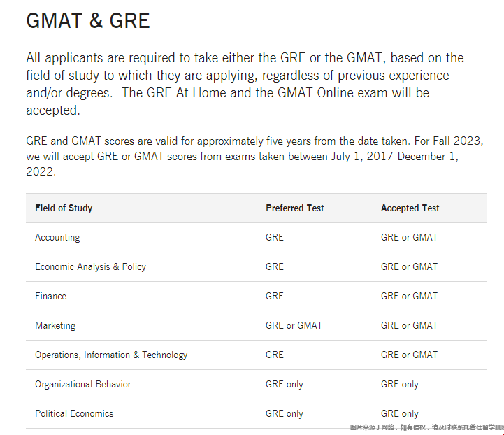Screen dimensions: 504x435
Task: Click Finance's preferred test GRE cell
Action: pyautogui.click(x=275, y=296)
